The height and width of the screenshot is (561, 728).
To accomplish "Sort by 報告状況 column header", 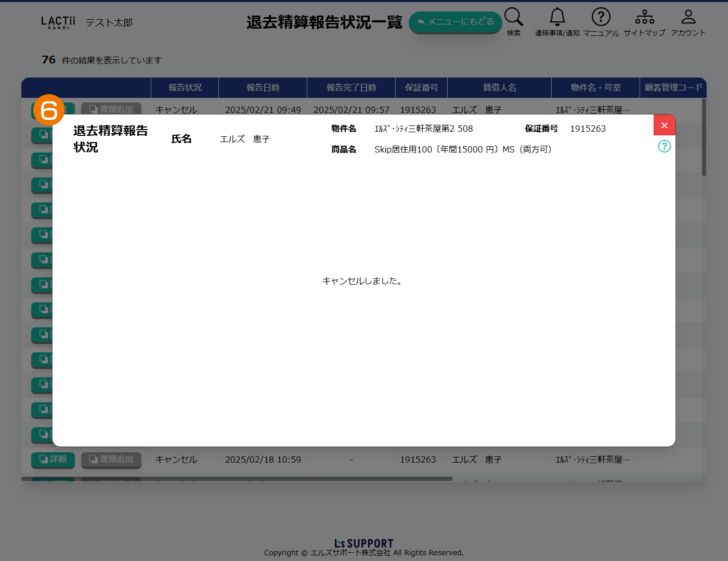I will (x=185, y=87).
